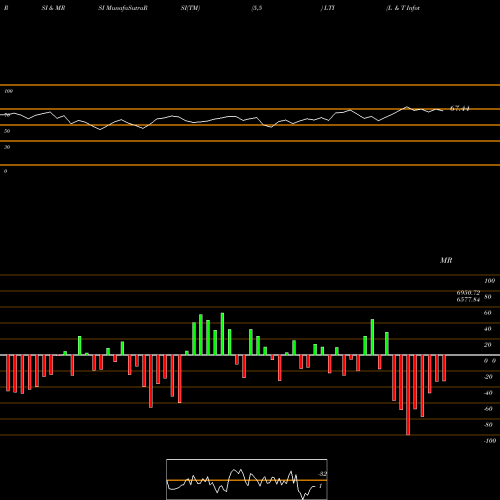Viewport: 500px width, 500px height.
Task: Click the MR panel 60 axis label
Action: (x=487, y=313)
